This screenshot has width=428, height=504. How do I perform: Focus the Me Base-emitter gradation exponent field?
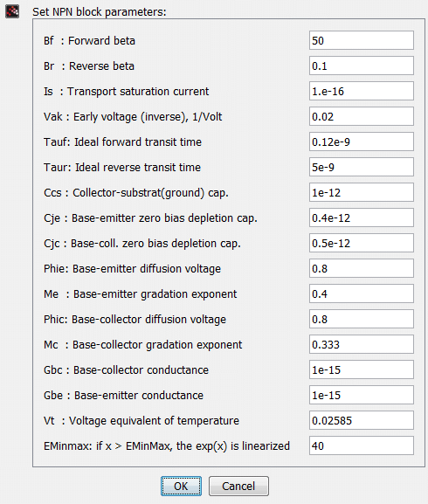pyautogui.click(x=362, y=293)
